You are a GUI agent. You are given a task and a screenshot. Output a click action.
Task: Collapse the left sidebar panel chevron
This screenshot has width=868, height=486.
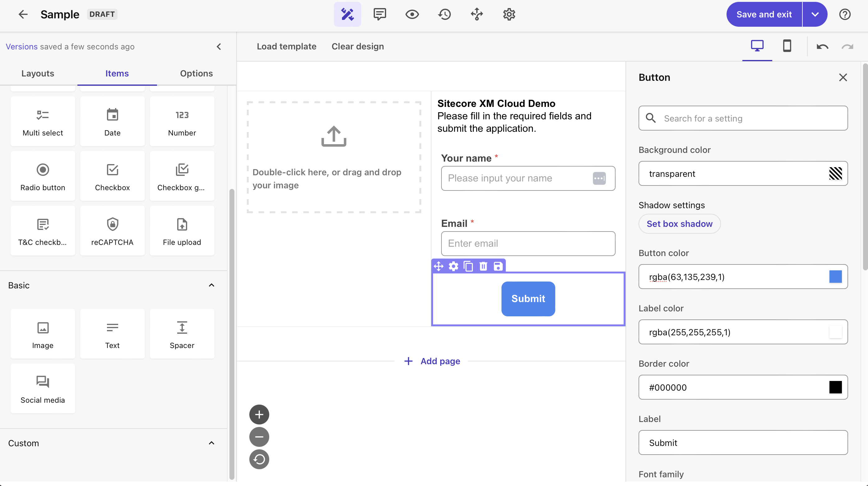click(219, 47)
